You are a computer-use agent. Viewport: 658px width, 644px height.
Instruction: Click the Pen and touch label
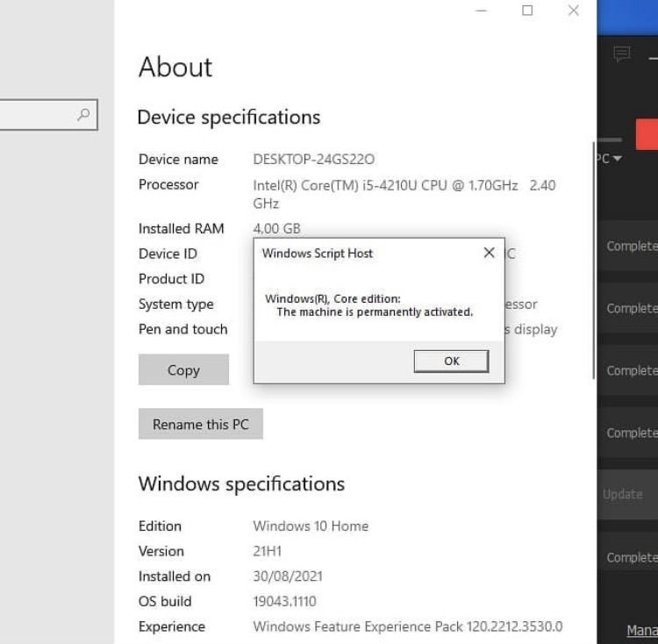[183, 329]
